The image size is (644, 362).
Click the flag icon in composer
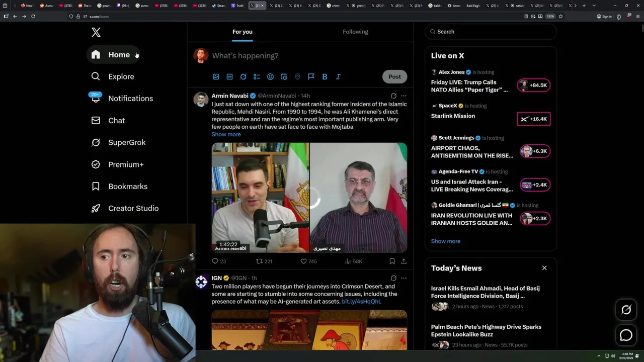click(311, 77)
